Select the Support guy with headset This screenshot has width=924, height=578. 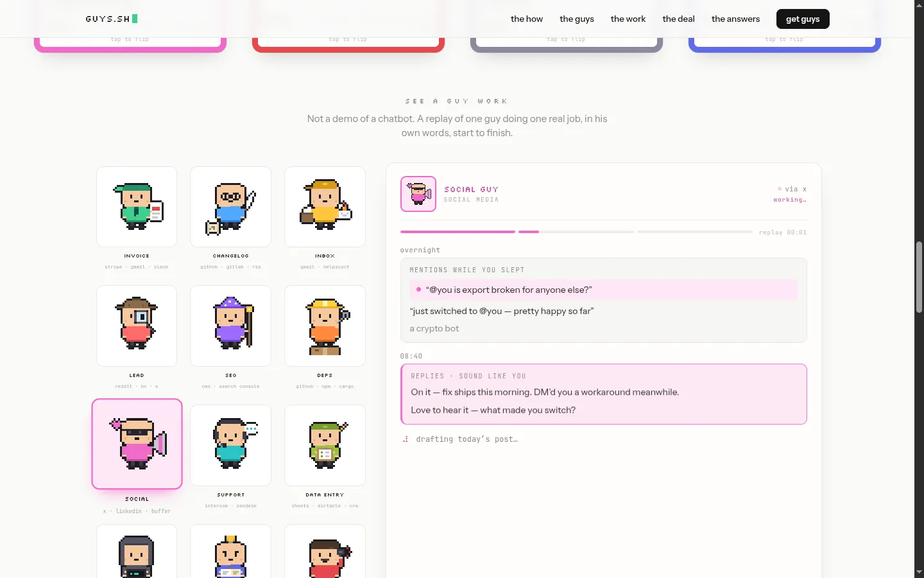click(x=230, y=446)
